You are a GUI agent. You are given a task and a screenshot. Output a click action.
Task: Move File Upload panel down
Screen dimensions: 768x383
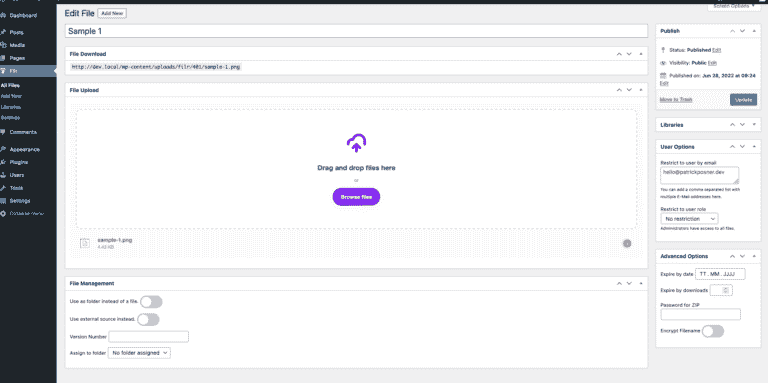[x=629, y=90]
